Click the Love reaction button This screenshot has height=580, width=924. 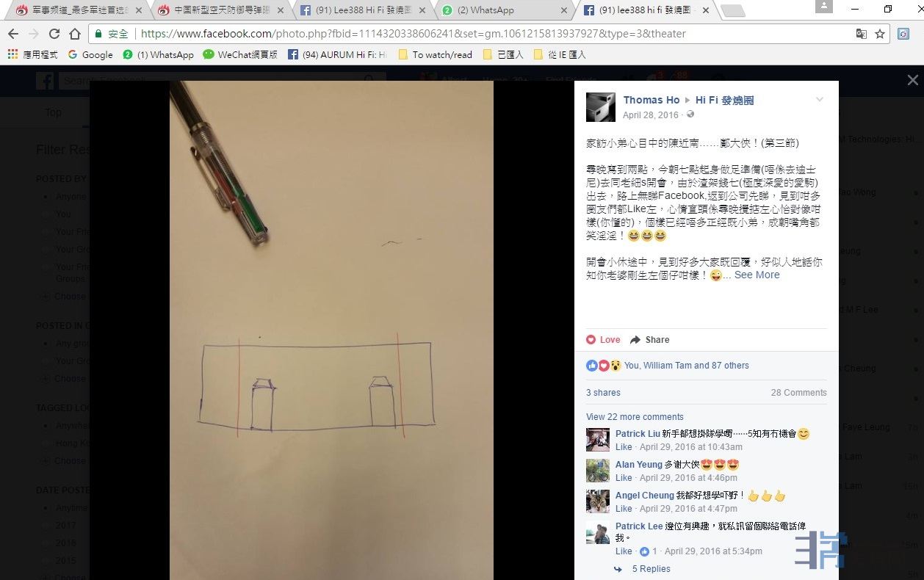coord(603,340)
